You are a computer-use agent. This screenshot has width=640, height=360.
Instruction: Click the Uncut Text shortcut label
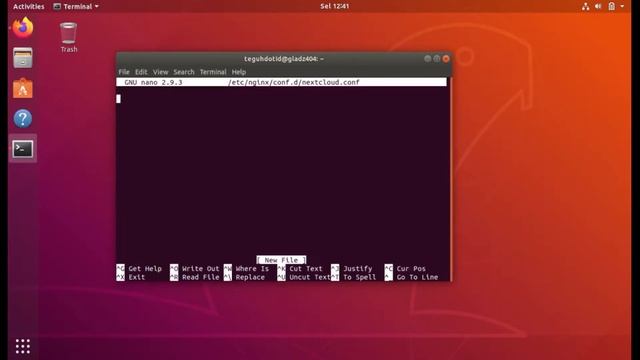point(310,277)
